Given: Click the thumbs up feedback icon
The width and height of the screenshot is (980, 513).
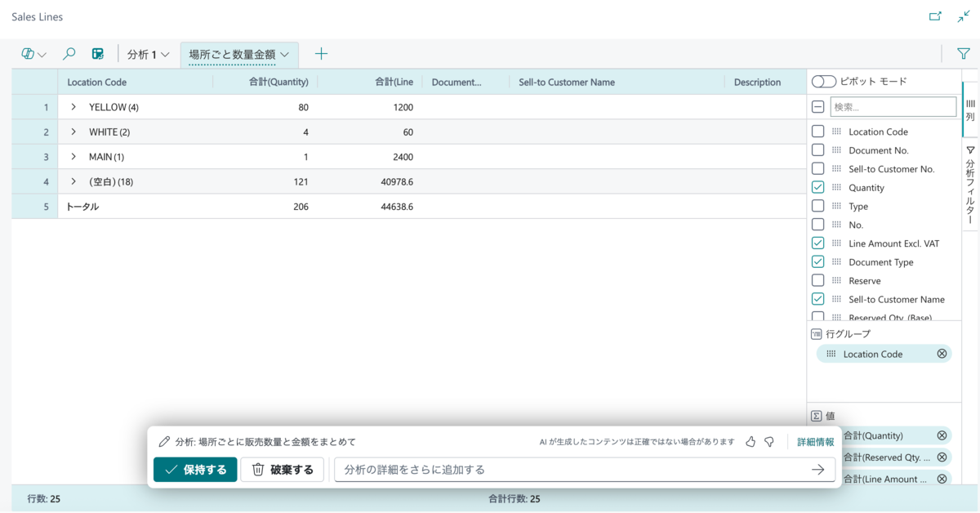Looking at the screenshot, I should coord(751,442).
